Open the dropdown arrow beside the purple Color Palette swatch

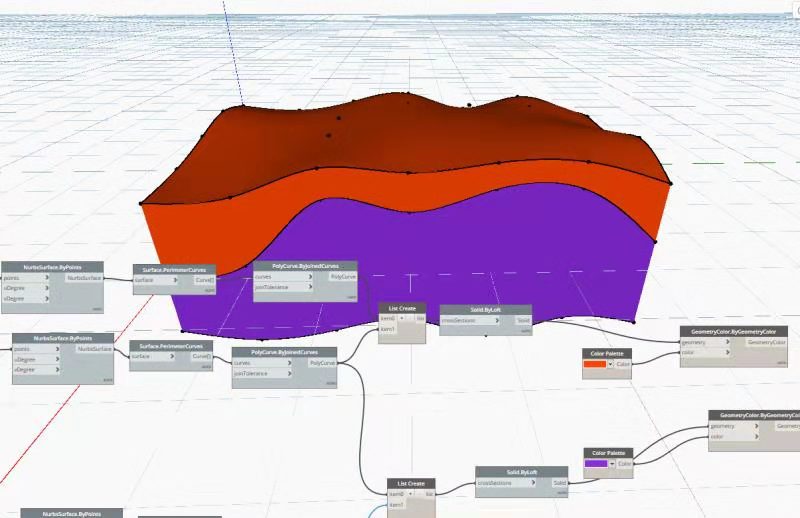tap(610, 464)
